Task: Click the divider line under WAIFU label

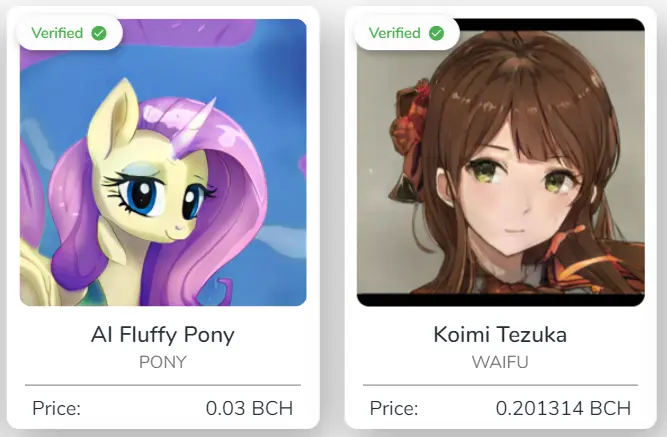Action: [500, 385]
